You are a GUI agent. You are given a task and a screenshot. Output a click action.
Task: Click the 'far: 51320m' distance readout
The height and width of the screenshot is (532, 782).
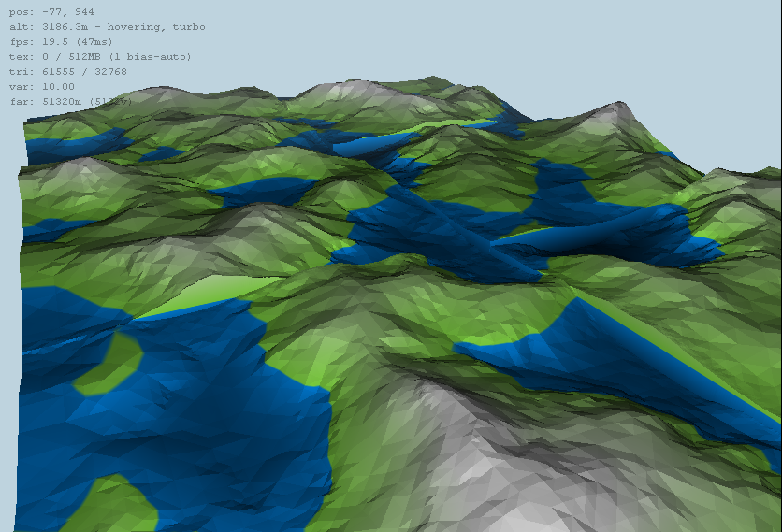coord(56,101)
